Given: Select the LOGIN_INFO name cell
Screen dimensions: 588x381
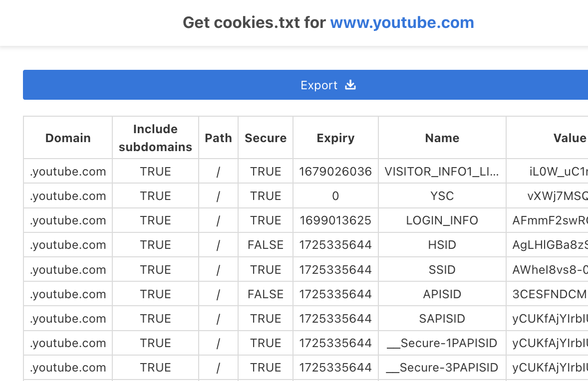Looking at the screenshot, I should tap(442, 220).
